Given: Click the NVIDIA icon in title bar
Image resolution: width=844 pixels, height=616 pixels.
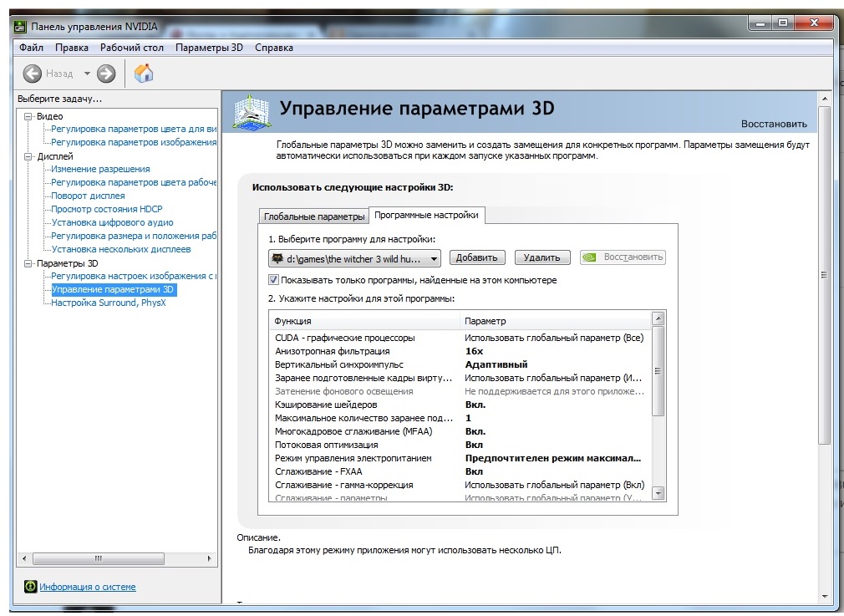Looking at the screenshot, I should [21, 27].
